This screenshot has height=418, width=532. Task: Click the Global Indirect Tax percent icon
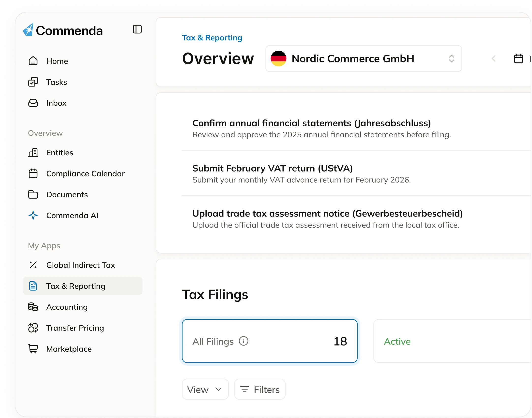pyautogui.click(x=33, y=265)
